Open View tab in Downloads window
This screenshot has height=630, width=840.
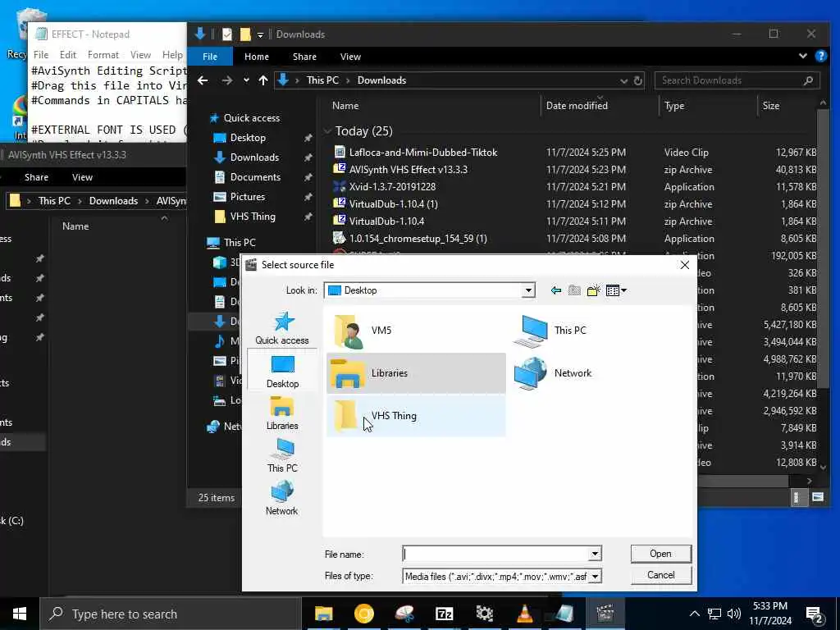tap(350, 57)
